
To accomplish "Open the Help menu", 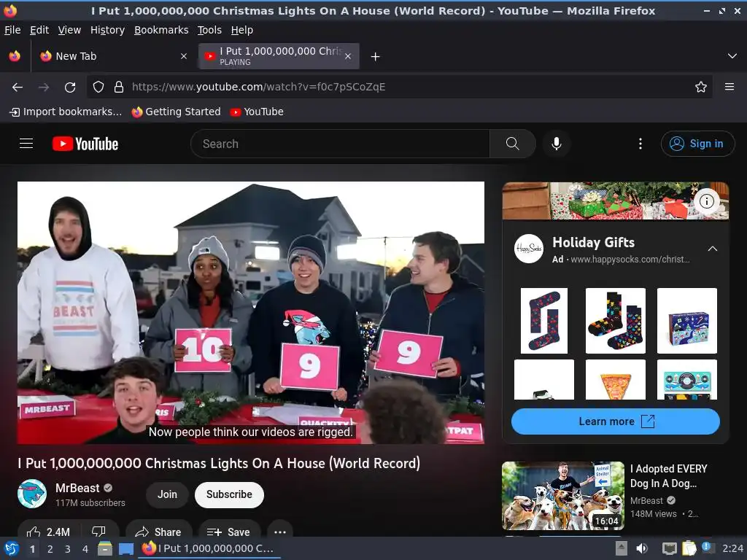I will coord(242,30).
